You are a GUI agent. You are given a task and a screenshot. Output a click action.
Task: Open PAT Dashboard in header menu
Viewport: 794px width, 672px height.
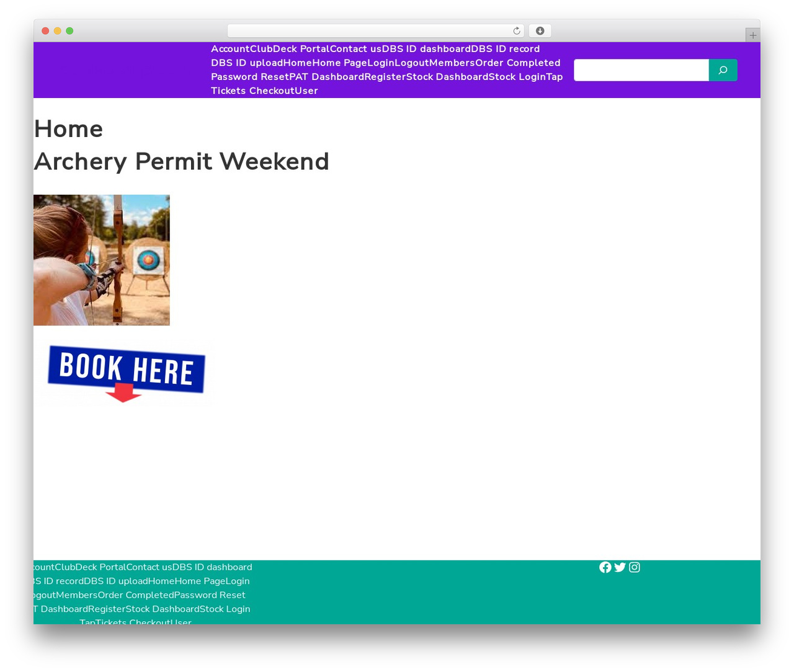pyautogui.click(x=326, y=77)
